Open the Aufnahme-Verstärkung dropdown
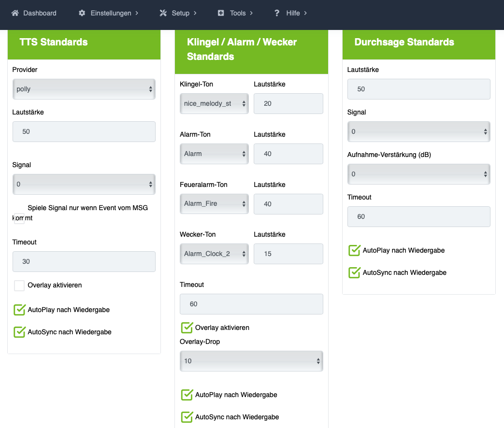The width and height of the screenshot is (504, 428). 418,174
